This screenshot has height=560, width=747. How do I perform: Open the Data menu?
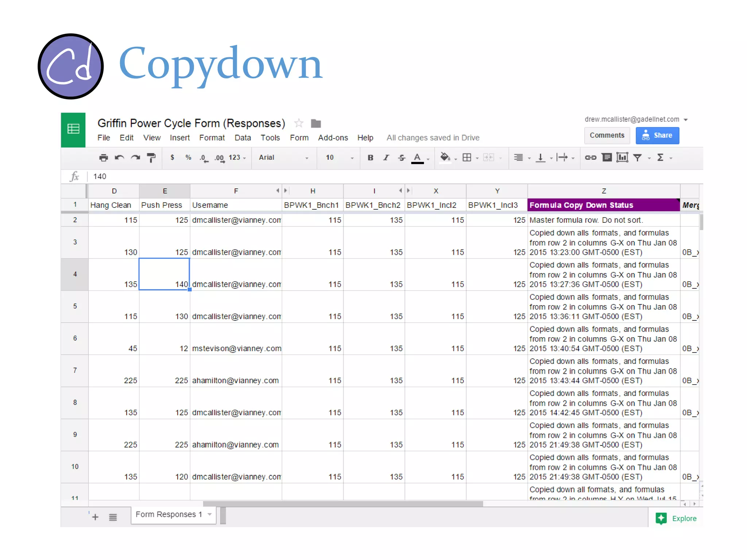pos(243,138)
